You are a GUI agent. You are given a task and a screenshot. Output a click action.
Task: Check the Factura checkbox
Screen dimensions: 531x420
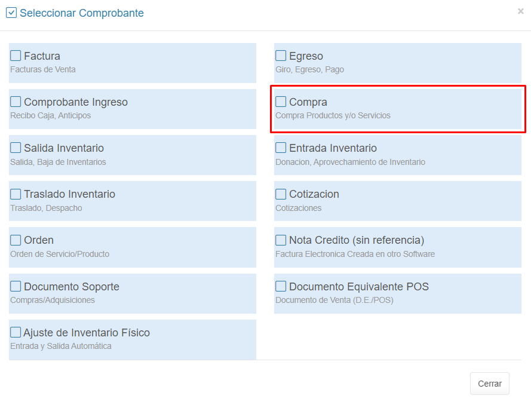(16, 56)
